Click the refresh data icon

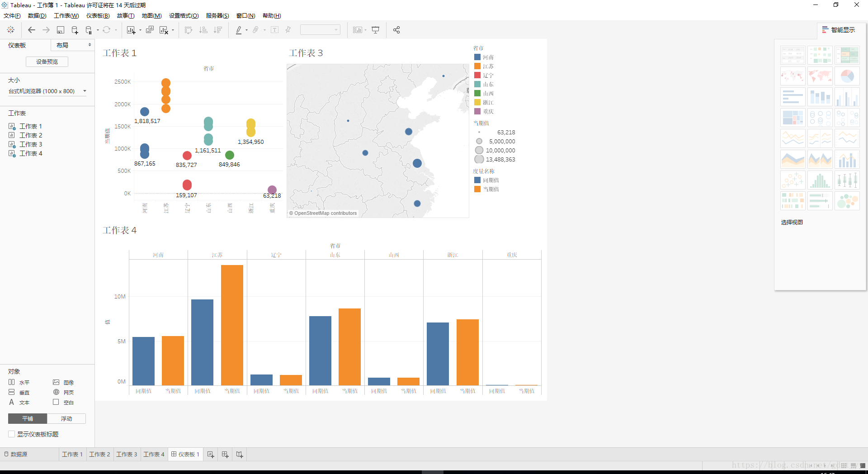click(107, 30)
